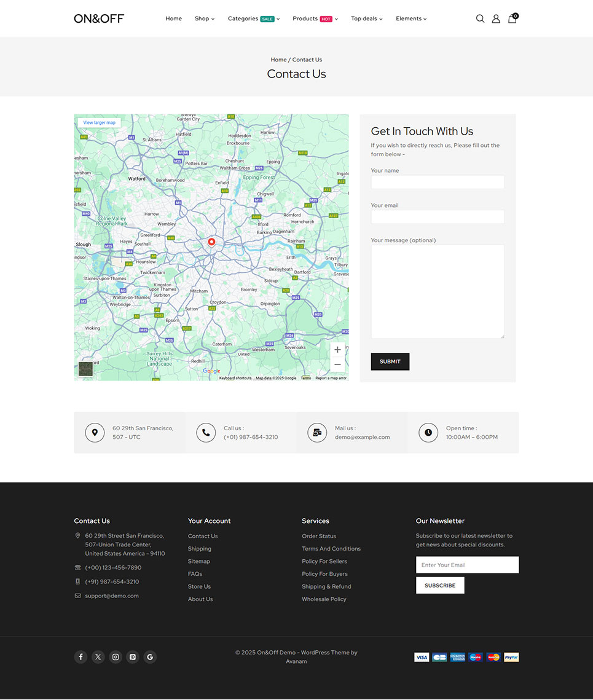Open Policy For Sellers link
The height and width of the screenshot is (700, 593).
pyautogui.click(x=324, y=561)
